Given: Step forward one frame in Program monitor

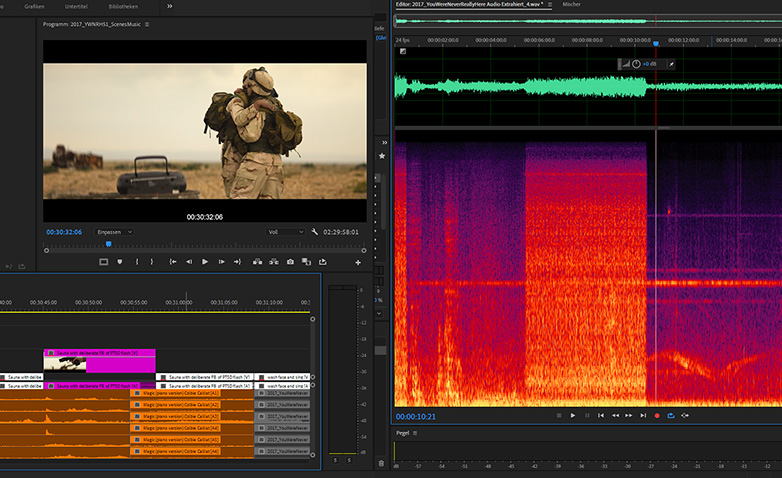Looking at the screenshot, I should click(x=221, y=262).
